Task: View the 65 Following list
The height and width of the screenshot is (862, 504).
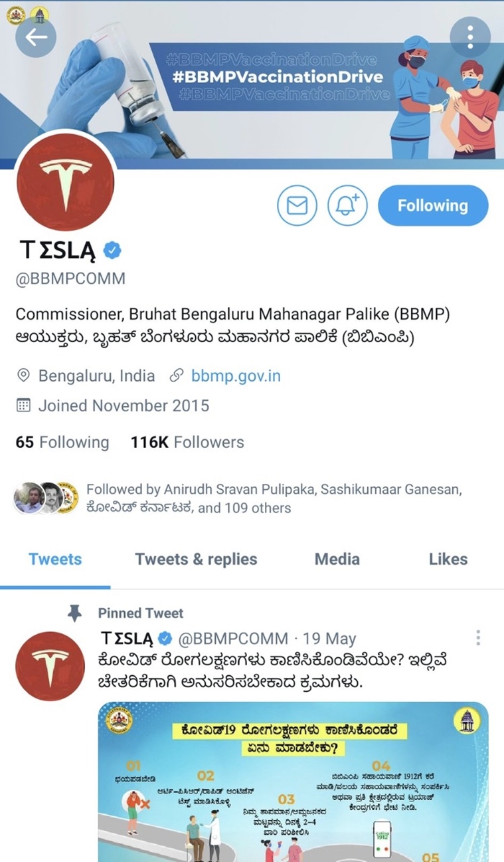Action: click(62, 442)
